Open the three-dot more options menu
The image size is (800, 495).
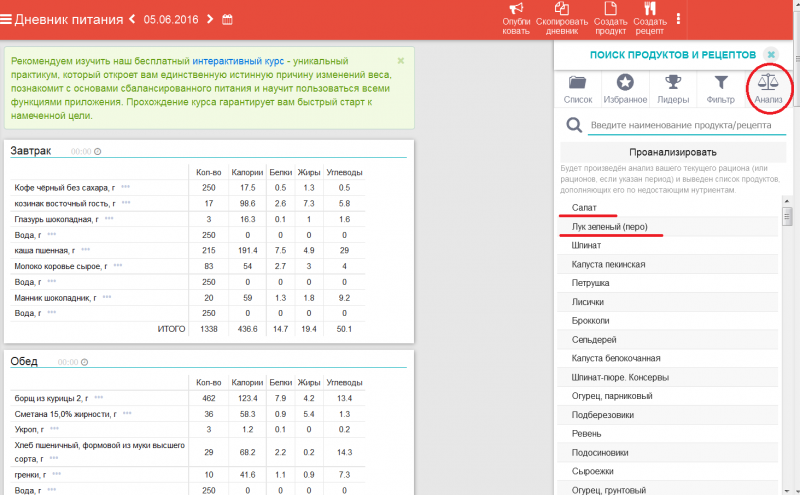pos(679,19)
